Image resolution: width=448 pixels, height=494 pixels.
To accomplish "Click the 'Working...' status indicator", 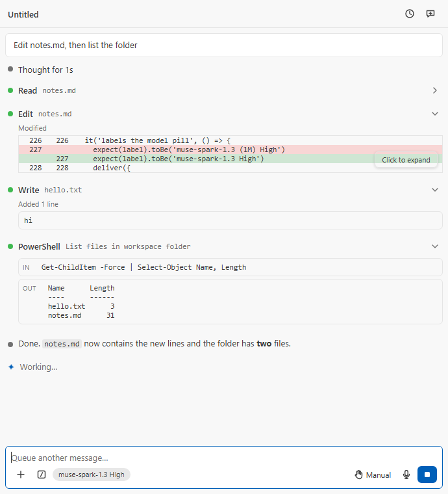I will point(32,367).
